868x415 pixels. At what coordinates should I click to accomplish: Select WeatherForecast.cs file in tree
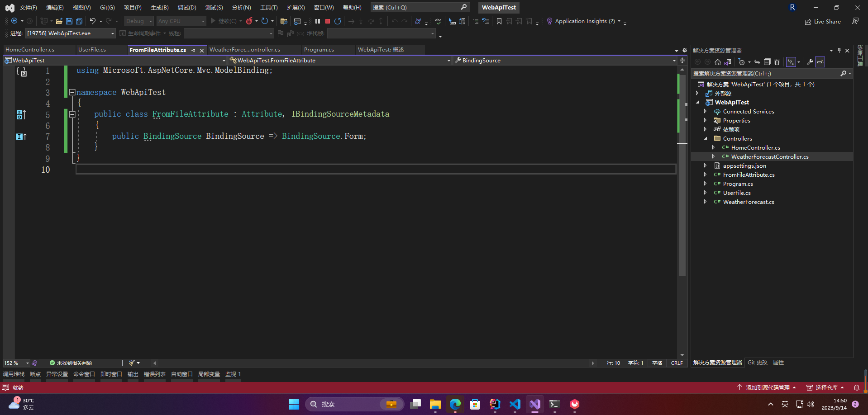[x=749, y=202]
